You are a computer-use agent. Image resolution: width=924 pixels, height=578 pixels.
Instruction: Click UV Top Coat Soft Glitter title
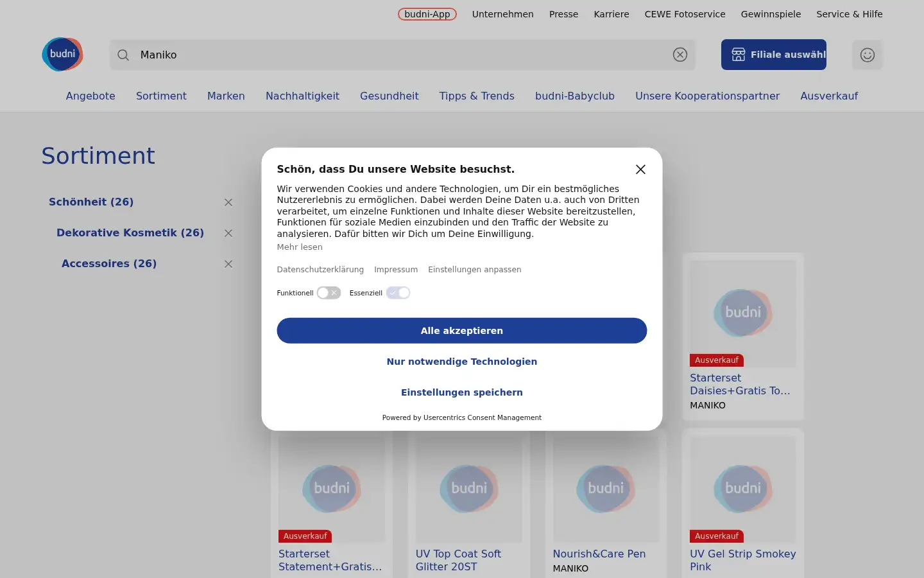point(458,560)
